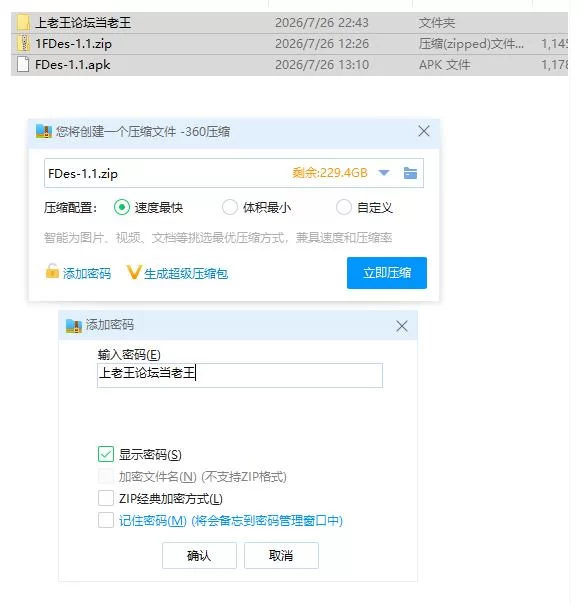
Task: Click the V icon for 生成超级压缩包
Action: click(x=134, y=272)
